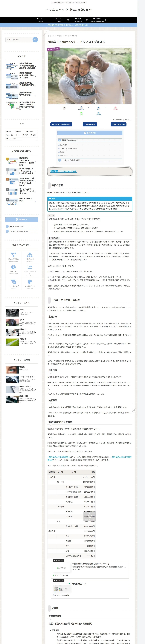Image resolution: width=145 pixels, height=644 pixels.
Task: Open the マーケティング funnel category icon
Action: 13,284
